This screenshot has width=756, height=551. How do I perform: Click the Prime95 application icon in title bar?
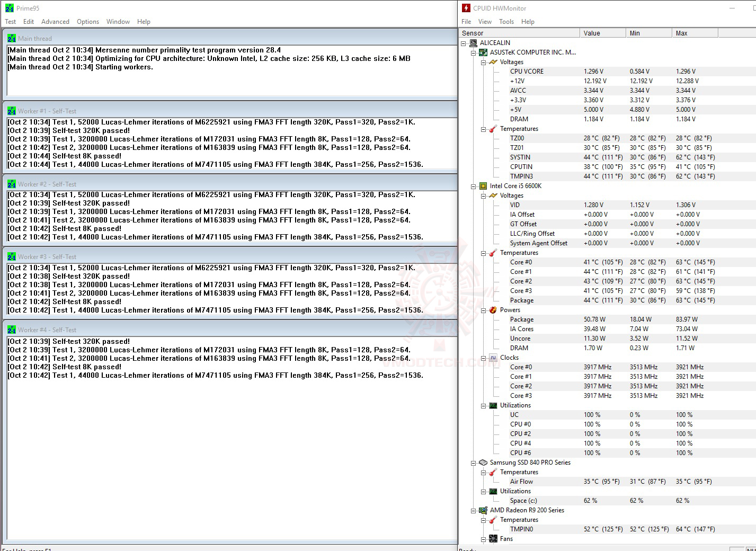pyautogui.click(x=9, y=8)
